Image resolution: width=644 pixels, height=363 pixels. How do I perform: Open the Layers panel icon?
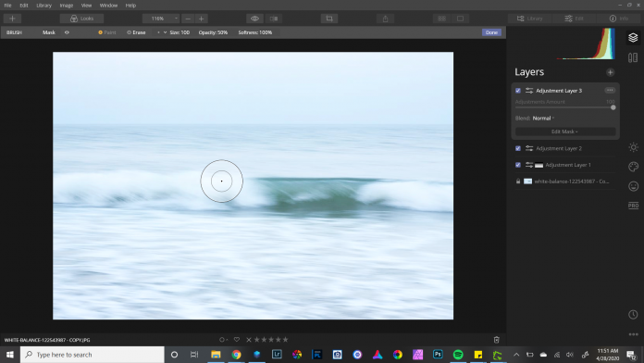point(633,37)
